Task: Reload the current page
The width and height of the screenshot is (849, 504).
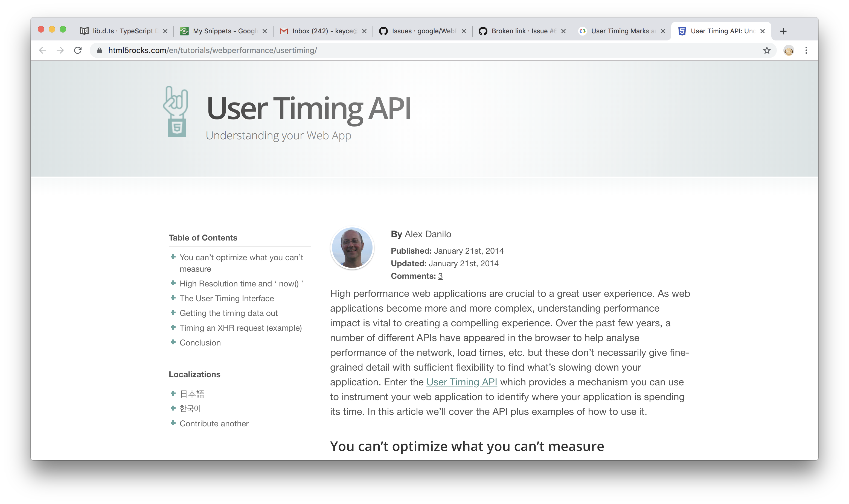Action: [x=78, y=50]
